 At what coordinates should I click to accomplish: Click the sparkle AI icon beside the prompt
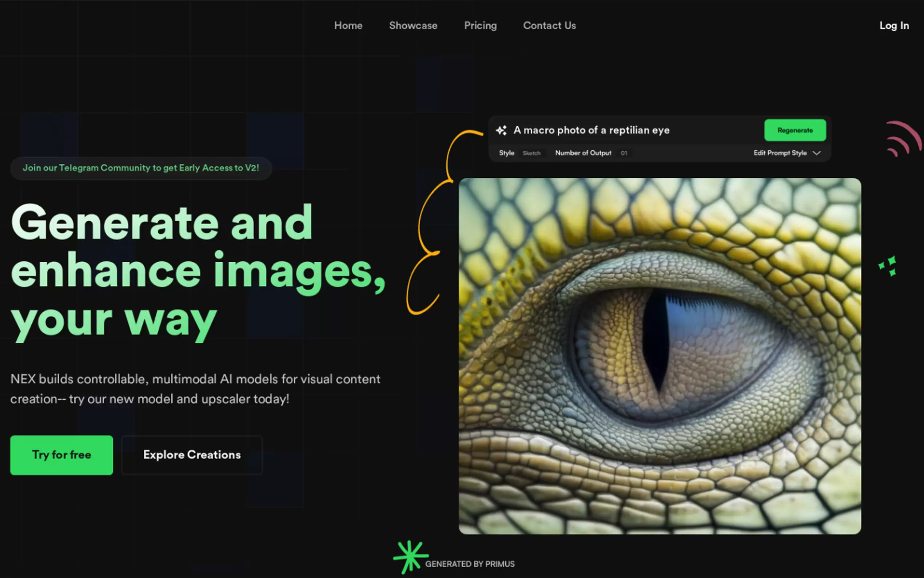(501, 130)
